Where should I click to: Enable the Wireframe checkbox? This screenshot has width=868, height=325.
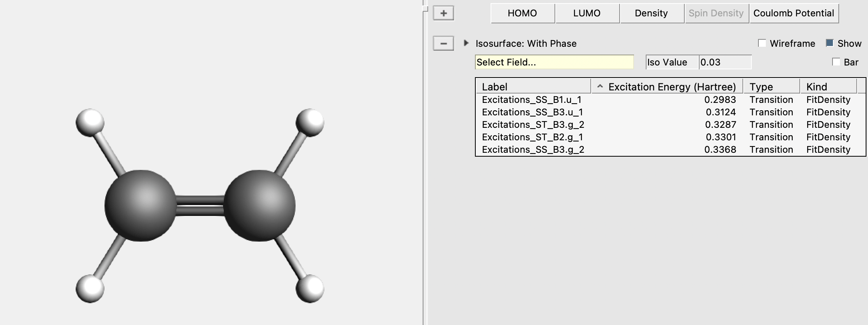[x=762, y=43]
